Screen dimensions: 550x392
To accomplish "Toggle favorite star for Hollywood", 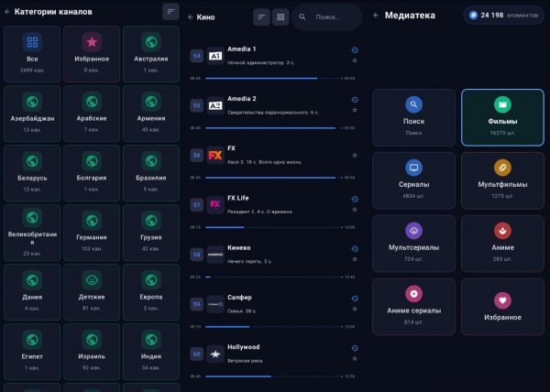I will pyautogui.click(x=355, y=359).
